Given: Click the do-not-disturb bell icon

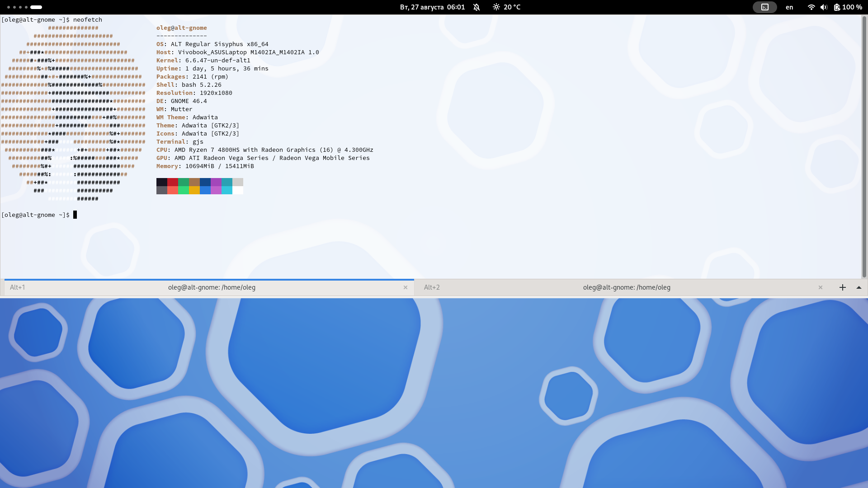Looking at the screenshot, I should pyautogui.click(x=476, y=7).
